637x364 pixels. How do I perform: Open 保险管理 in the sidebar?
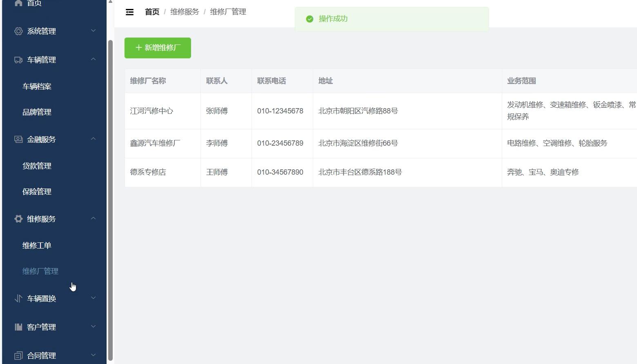[37, 192]
